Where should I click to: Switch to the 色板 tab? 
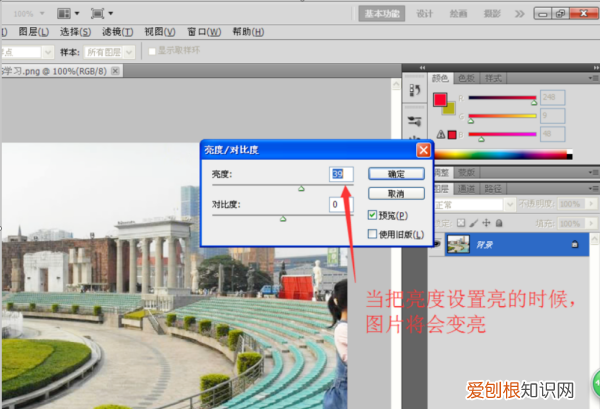[466, 78]
